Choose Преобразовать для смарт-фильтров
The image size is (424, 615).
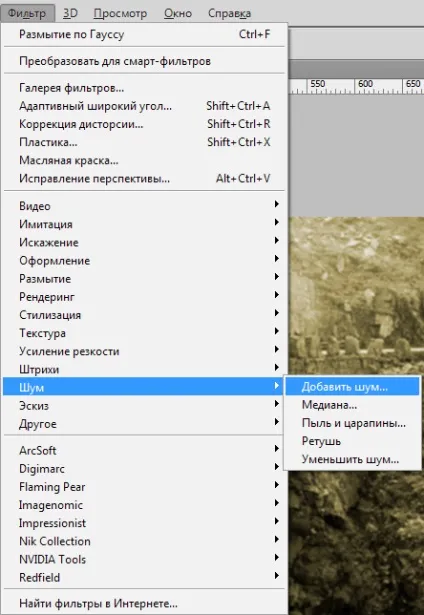[145, 61]
